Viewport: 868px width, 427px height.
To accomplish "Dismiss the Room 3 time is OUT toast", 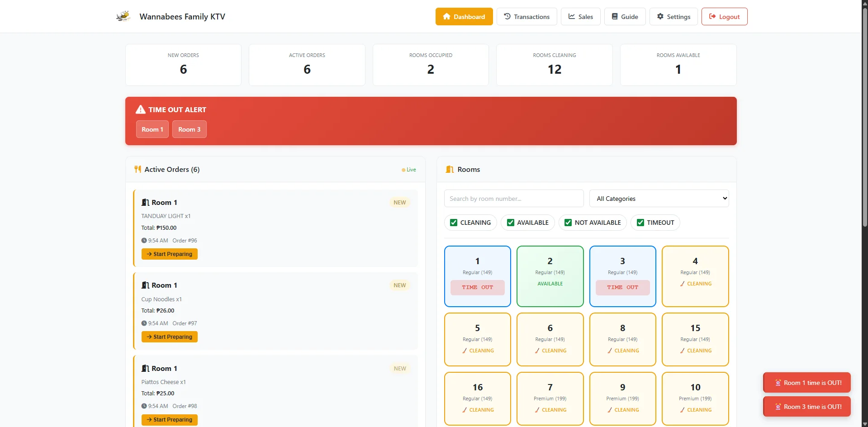I will click(807, 407).
